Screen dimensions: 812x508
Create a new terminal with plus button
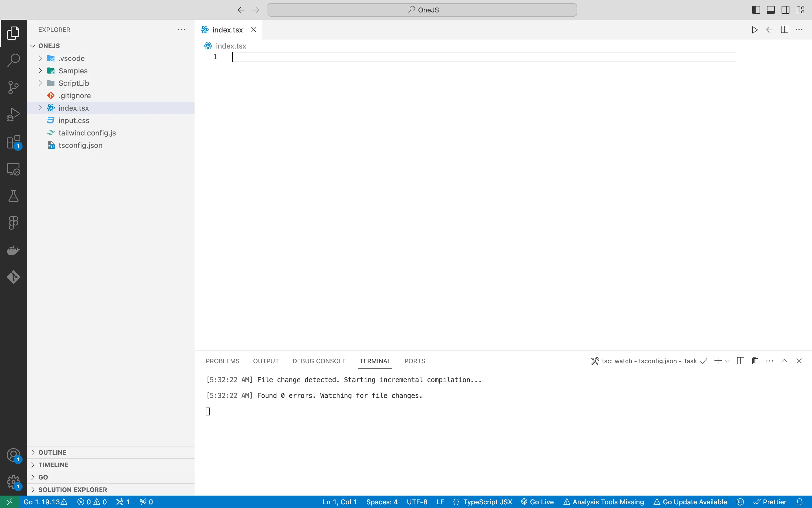click(718, 361)
